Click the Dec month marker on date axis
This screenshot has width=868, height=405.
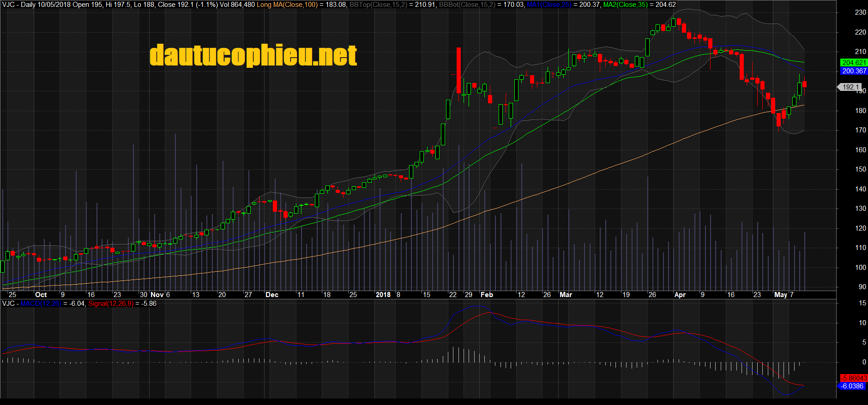click(x=271, y=295)
